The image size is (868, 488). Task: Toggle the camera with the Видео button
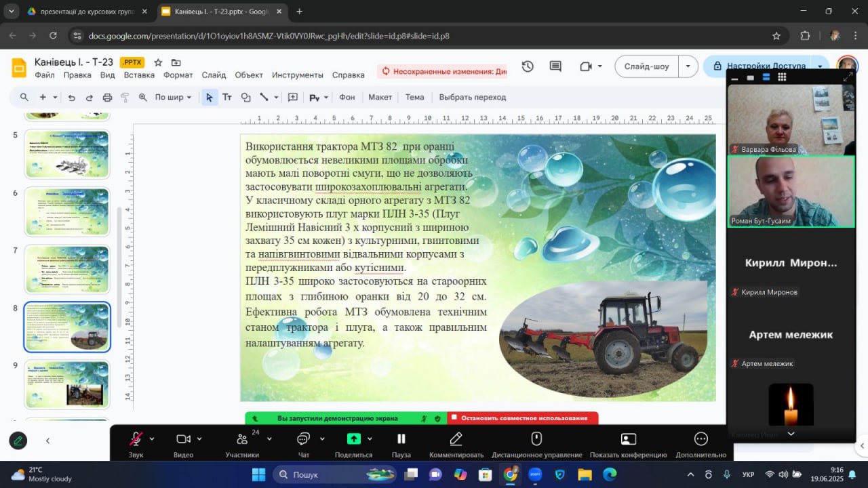pos(183,443)
